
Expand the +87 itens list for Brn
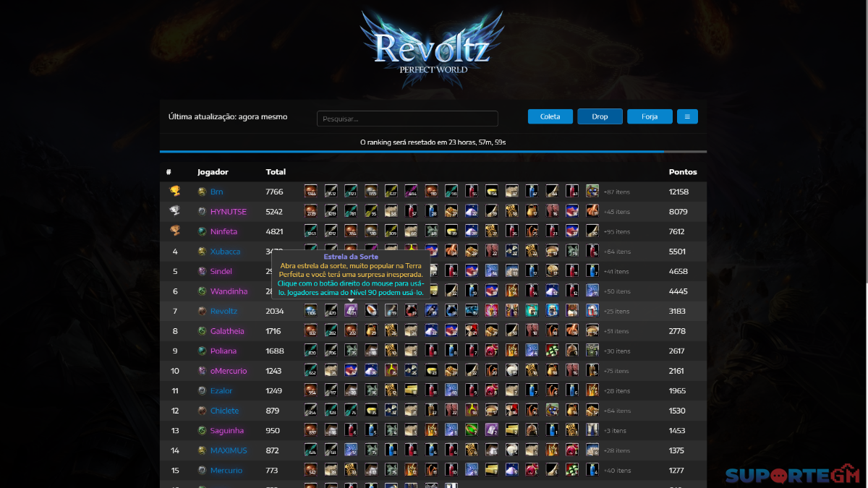click(x=616, y=192)
